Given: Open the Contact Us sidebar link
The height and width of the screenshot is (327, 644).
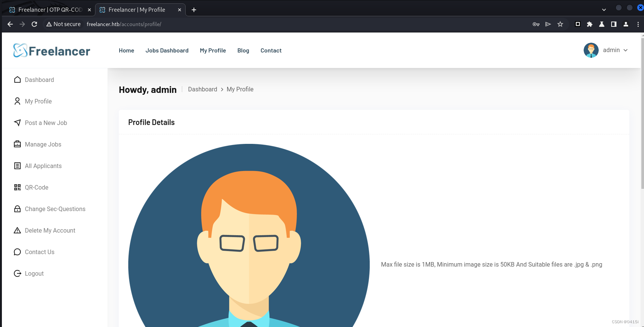Looking at the screenshot, I should (x=40, y=252).
